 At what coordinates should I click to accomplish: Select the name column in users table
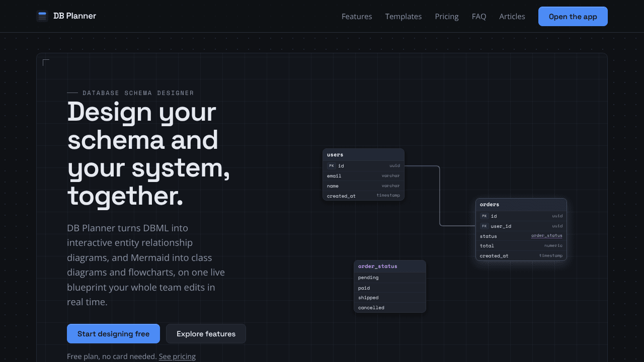pos(363,186)
